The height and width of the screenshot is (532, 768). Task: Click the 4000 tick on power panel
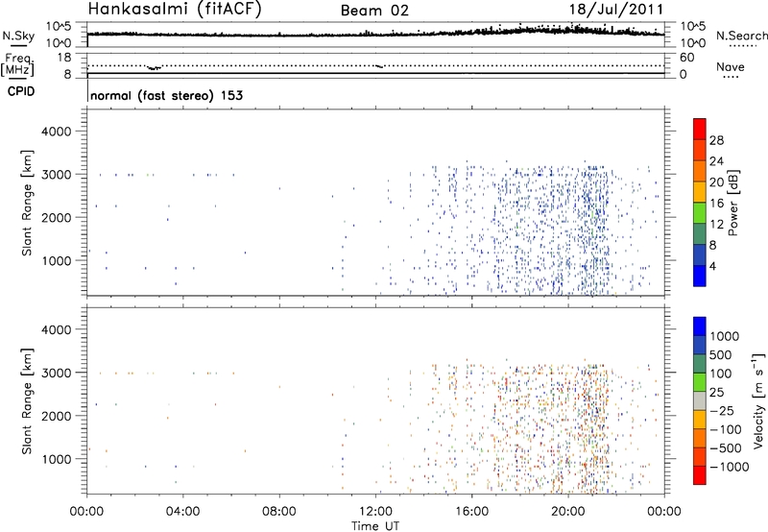coord(56,132)
